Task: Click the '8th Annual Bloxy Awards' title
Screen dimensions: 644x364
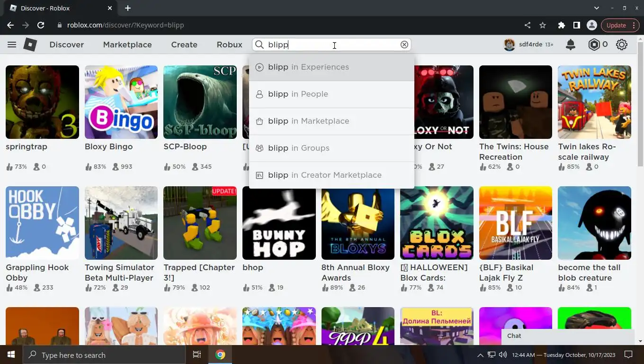Action: point(356,273)
